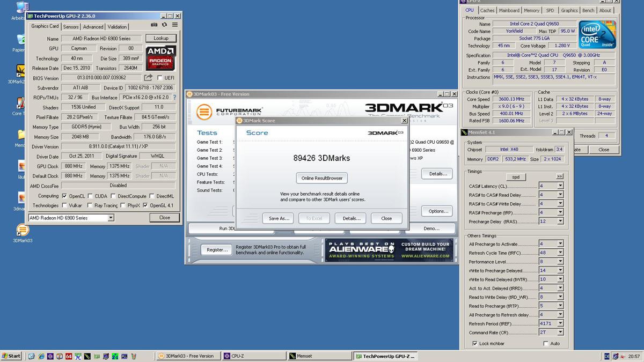Switch to the Memory tab in CPU-Z
644x362 pixels.
point(532,10)
